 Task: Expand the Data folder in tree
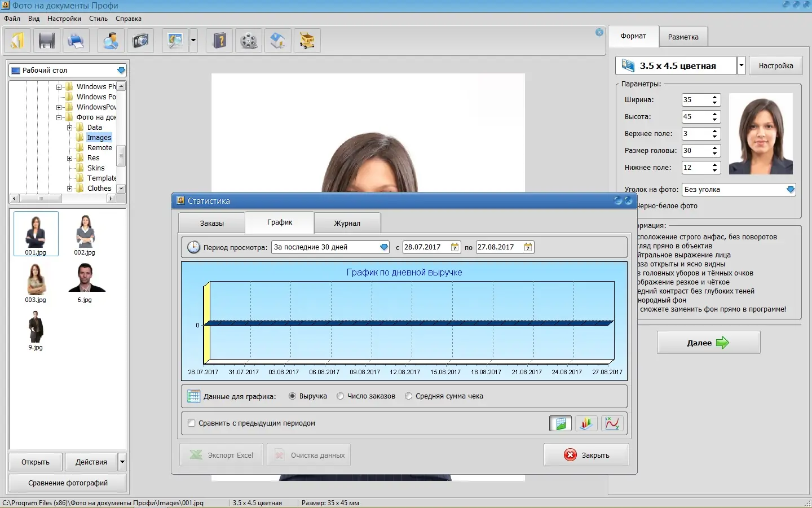[70, 128]
